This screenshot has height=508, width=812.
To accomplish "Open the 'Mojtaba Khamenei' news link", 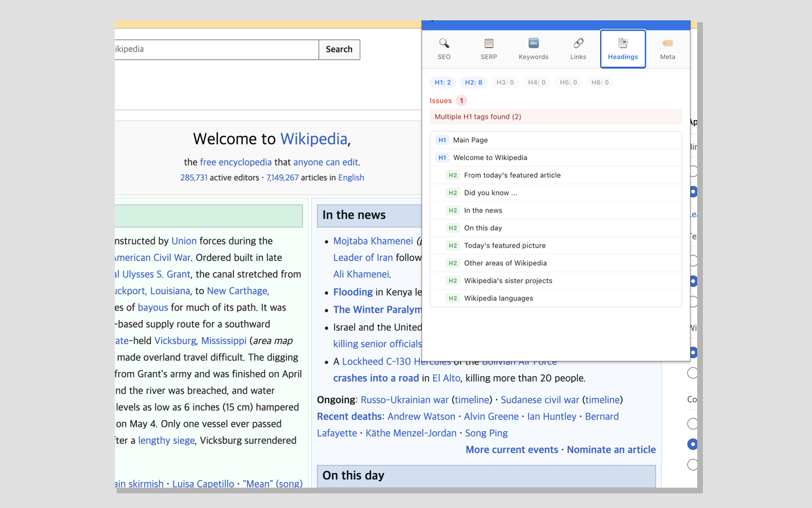I will pyautogui.click(x=373, y=241).
